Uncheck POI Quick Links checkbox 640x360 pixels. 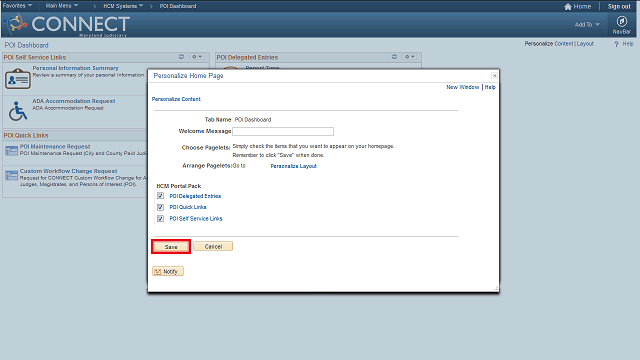(160, 207)
